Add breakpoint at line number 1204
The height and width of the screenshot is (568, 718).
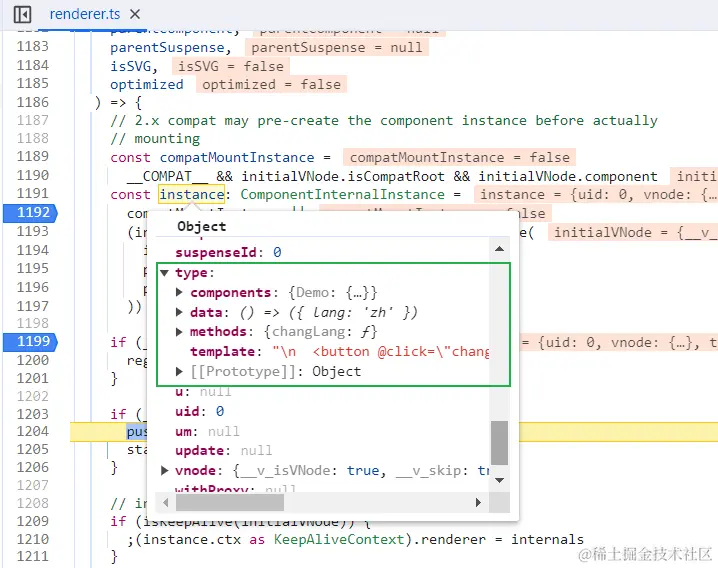33,431
